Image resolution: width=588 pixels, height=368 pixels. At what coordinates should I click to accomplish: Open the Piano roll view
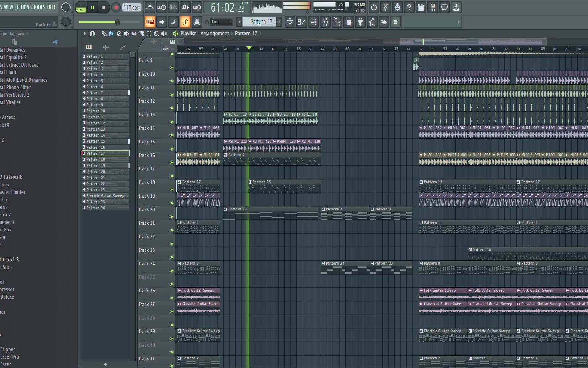click(302, 22)
